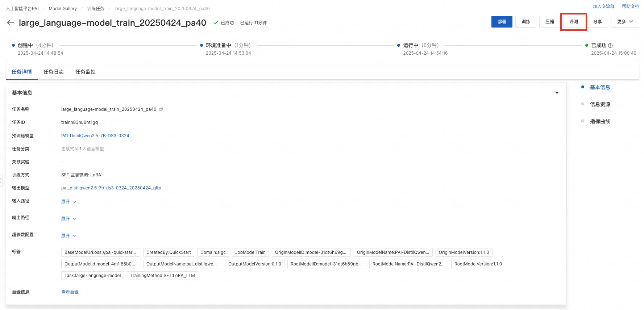
Task: Expand the collapsed left sidebar handle
Action: coord(1,180)
